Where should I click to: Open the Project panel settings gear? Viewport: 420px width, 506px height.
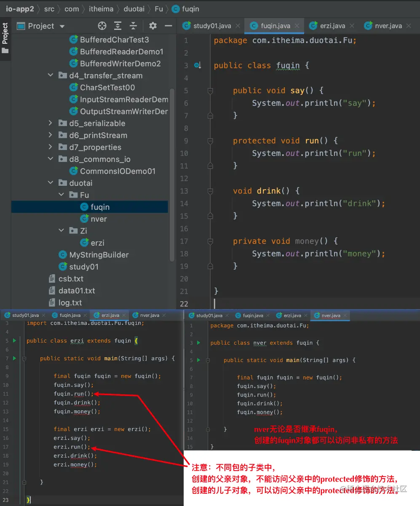(153, 26)
